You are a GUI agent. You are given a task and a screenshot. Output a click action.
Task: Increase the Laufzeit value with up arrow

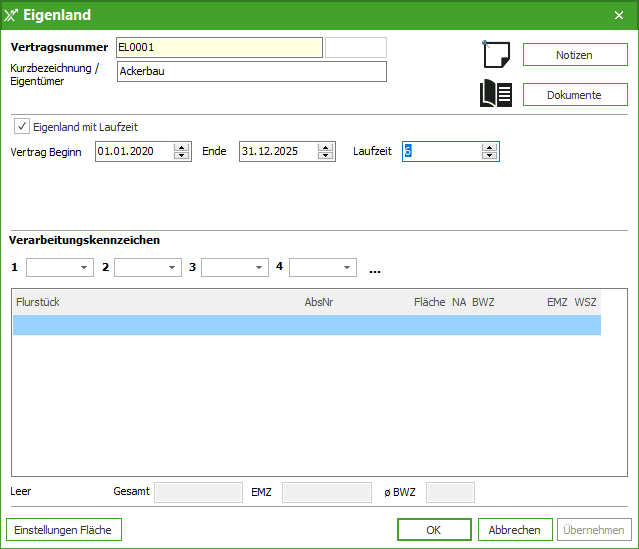[489, 147]
